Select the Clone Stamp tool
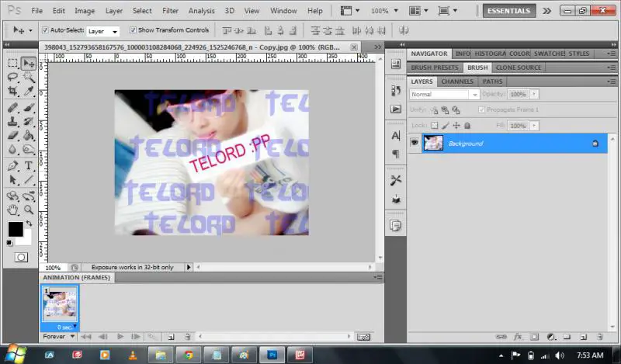Image resolution: width=621 pixels, height=364 pixels. coord(12,122)
